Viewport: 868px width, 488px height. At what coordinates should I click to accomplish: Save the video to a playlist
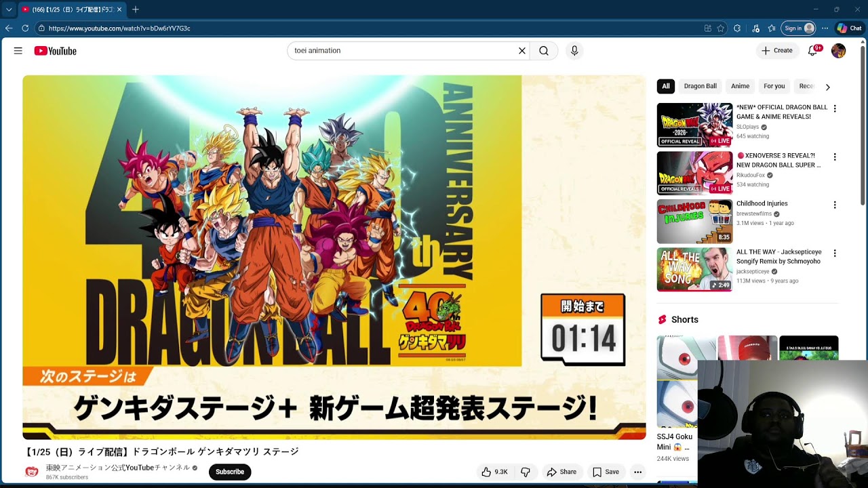[x=606, y=472]
